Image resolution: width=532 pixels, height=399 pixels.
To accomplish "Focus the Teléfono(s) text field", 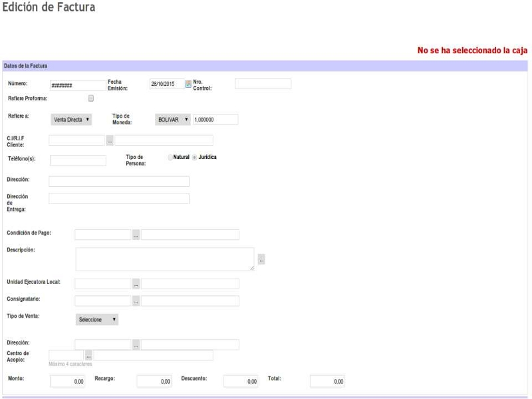I will [x=78, y=160].
